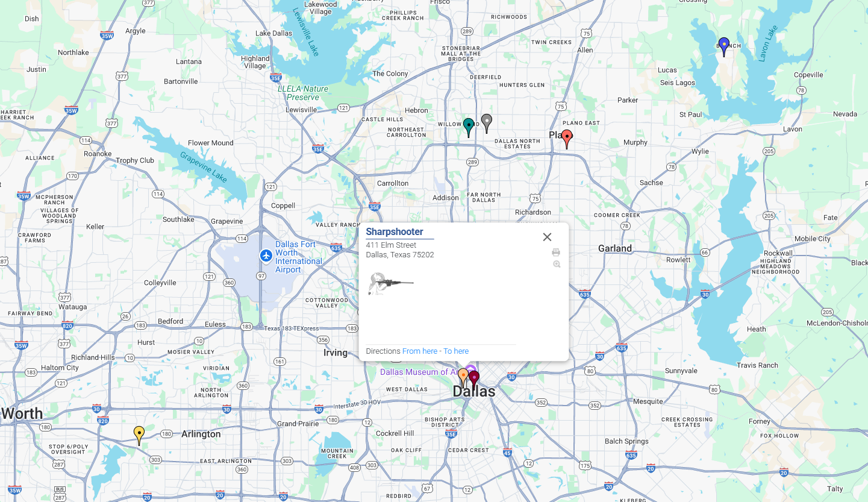Image resolution: width=868 pixels, height=502 pixels.
Task: Click the Keller label on the map
Action: (x=95, y=227)
